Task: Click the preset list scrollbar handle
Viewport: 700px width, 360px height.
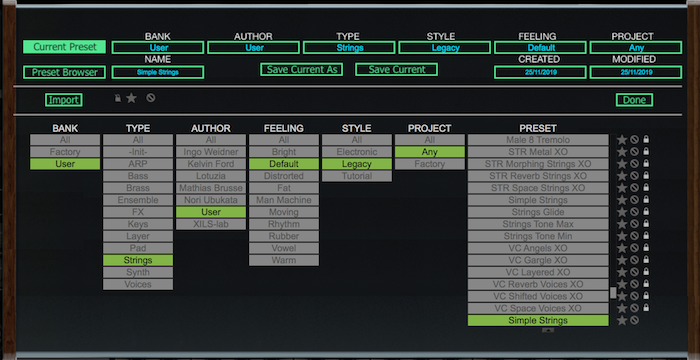Action: (613, 293)
